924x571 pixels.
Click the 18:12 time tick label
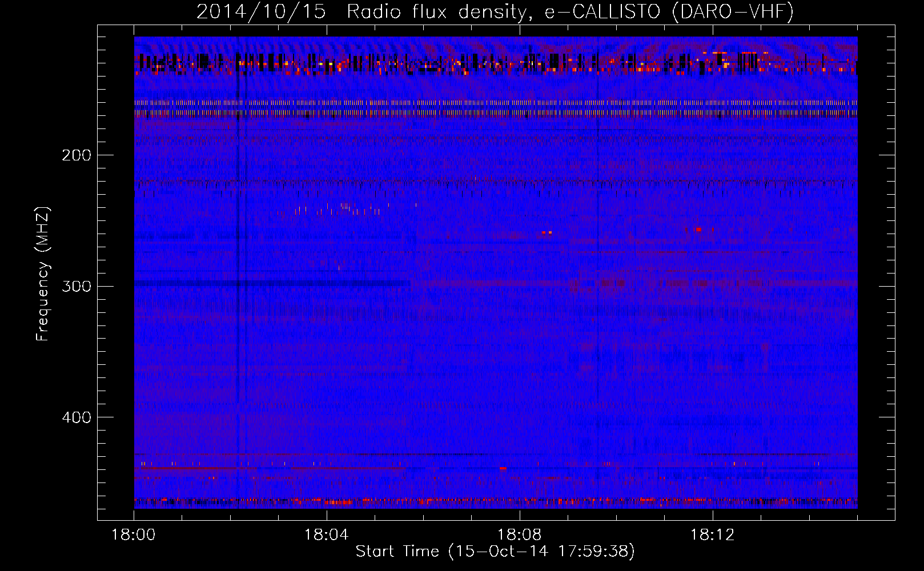(713, 535)
